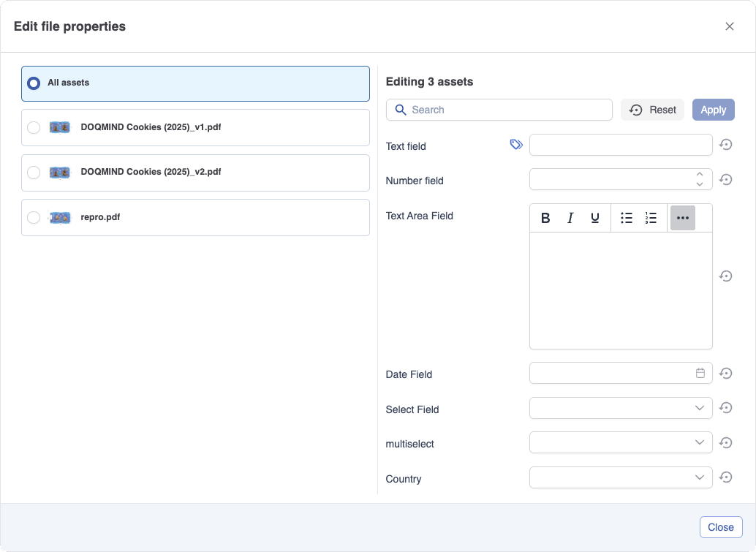Increment the Number field value
The image size is (756, 552).
click(700, 175)
